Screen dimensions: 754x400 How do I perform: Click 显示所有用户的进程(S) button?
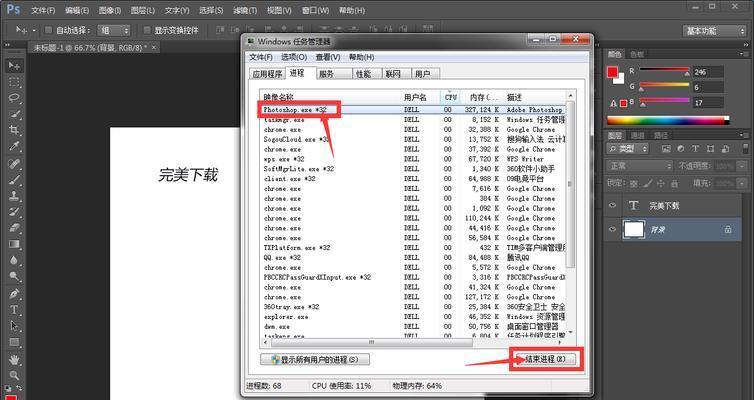315,360
